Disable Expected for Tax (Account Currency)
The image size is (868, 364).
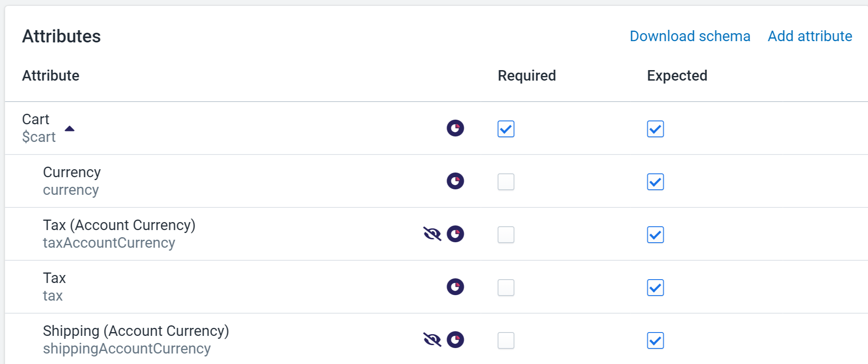656,235
